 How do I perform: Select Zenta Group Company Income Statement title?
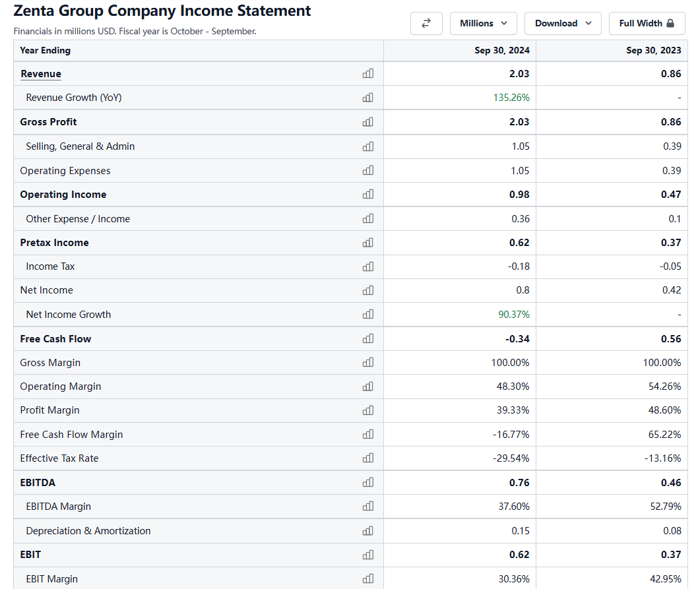[x=162, y=11]
